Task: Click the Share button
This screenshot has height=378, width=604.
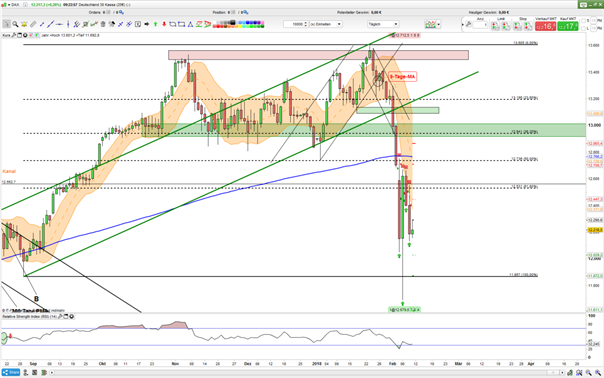Action: pos(10,373)
